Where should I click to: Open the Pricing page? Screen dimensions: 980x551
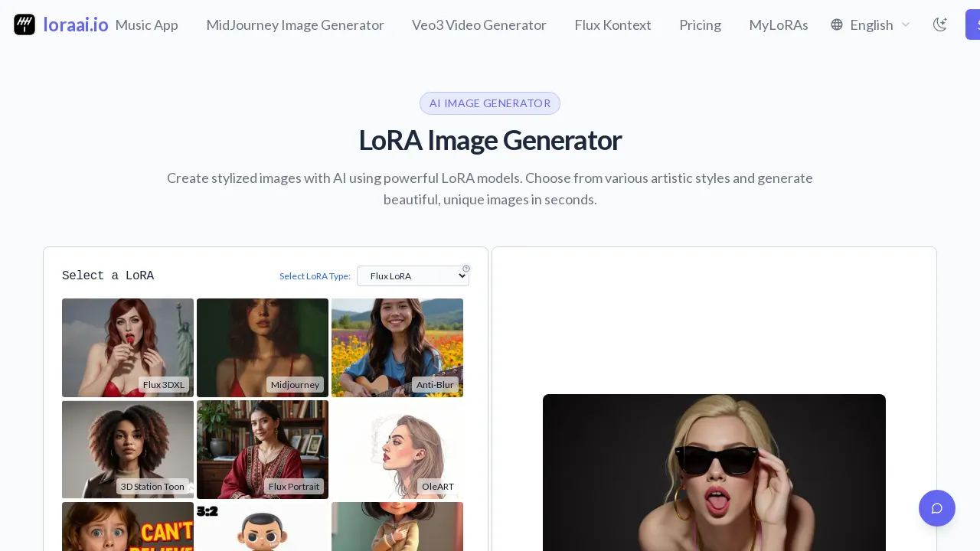[x=700, y=24]
